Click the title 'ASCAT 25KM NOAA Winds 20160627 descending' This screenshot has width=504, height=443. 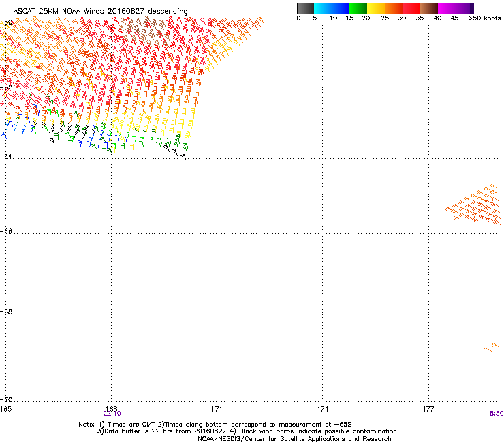point(100,11)
